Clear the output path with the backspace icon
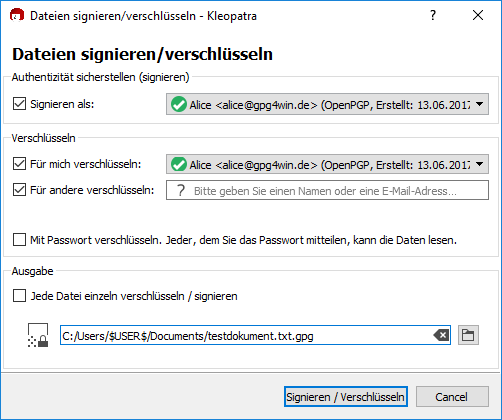502x420 pixels. pos(441,335)
